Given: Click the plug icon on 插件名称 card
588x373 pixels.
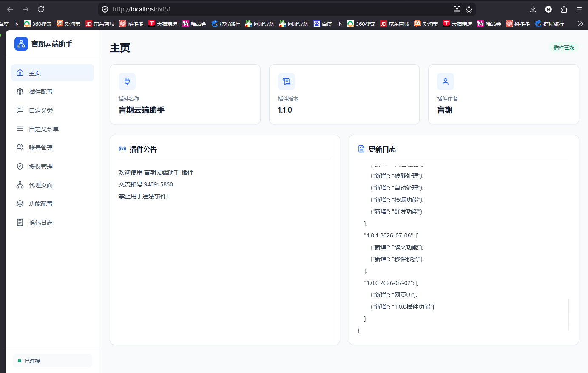Looking at the screenshot, I should [x=127, y=82].
